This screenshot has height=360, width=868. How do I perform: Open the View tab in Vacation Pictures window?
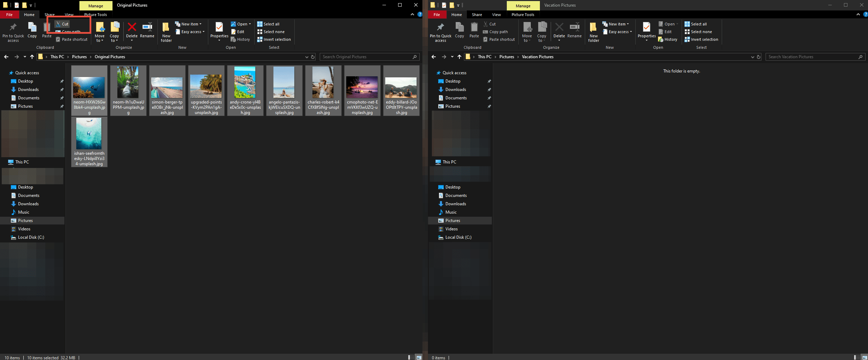pyautogui.click(x=496, y=15)
